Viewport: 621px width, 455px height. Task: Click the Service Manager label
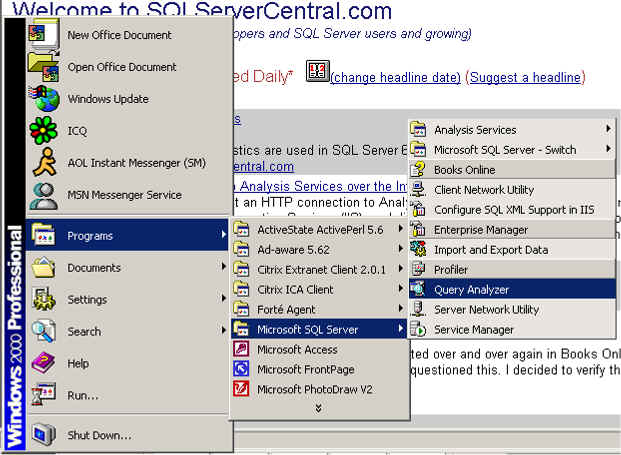[474, 329]
